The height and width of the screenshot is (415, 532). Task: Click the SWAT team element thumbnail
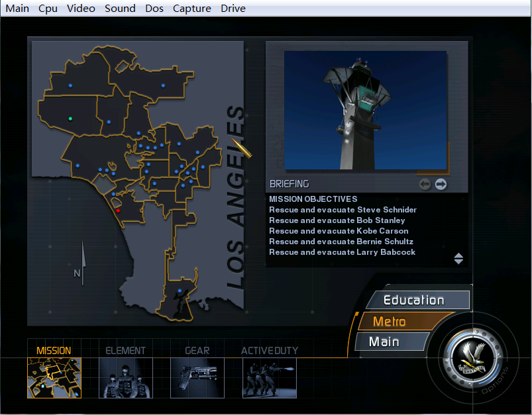pyautogui.click(x=126, y=378)
